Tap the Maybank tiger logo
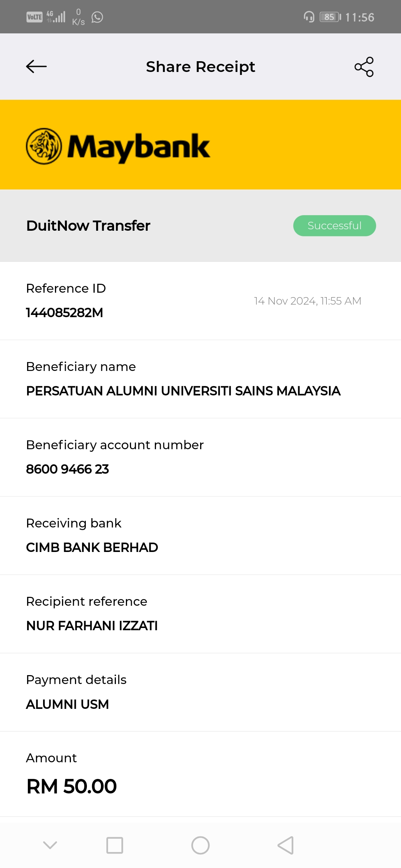Screen dimensions: 401x868 44,146
